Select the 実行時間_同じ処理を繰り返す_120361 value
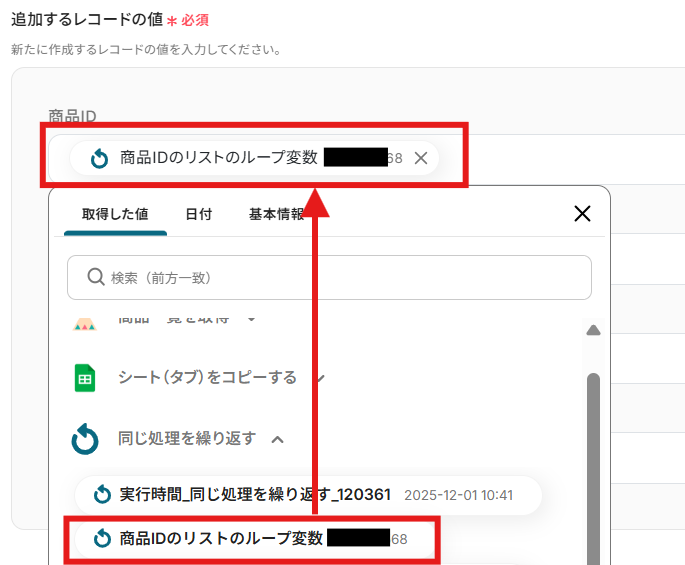Image resolution: width=685 pixels, height=565 pixels. 308,495
